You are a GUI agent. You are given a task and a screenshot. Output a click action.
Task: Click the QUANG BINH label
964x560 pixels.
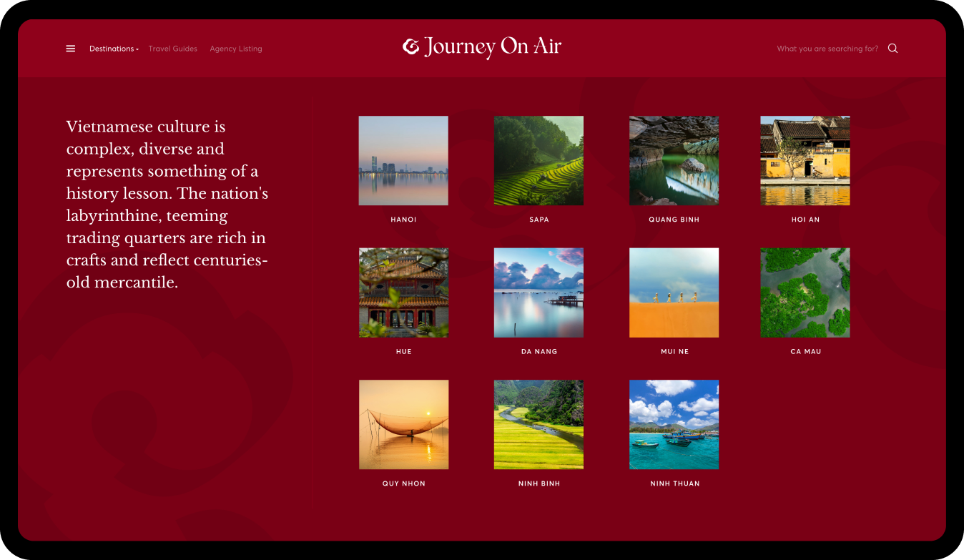pos(674,220)
